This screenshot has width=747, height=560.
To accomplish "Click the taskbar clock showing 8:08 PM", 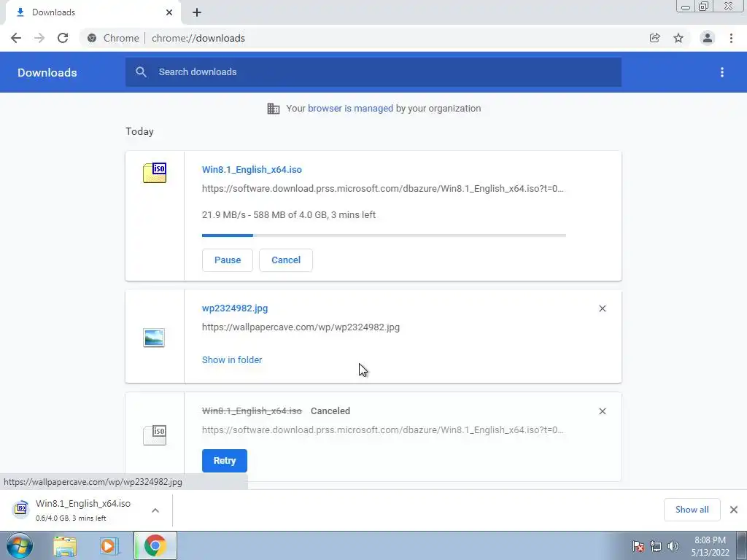I will [711, 546].
